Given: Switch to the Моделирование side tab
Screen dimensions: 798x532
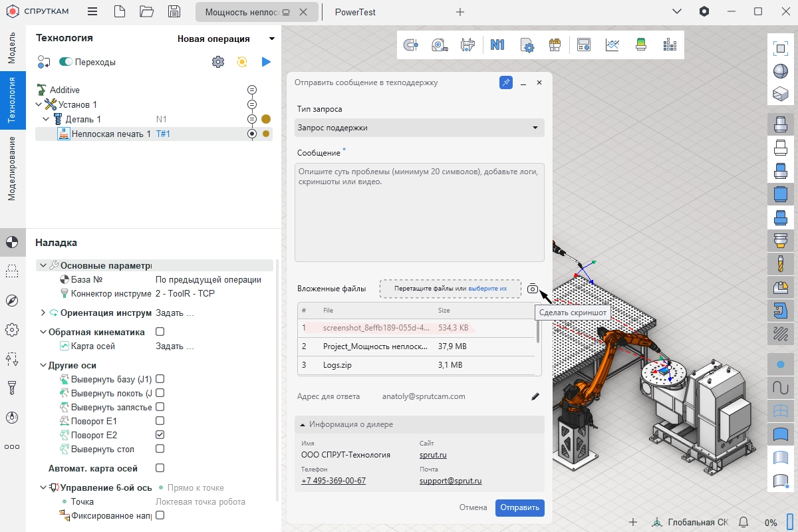Looking at the screenshot, I should (x=12, y=168).
